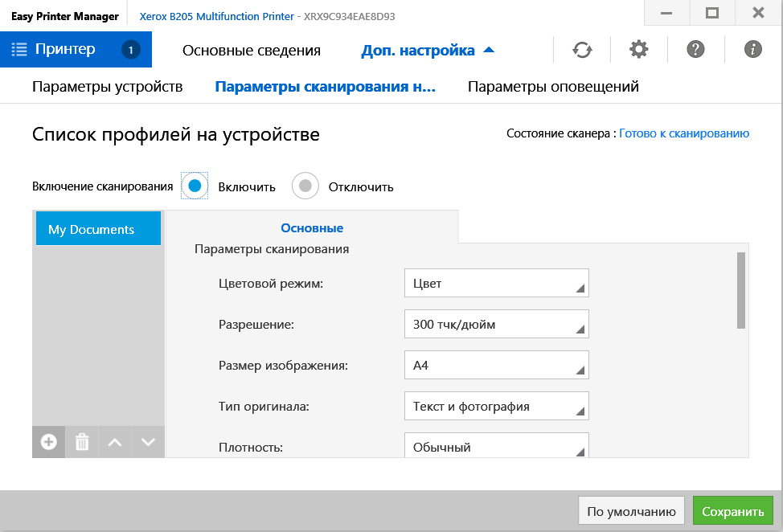Click the refresh icon in top toolbar
The image size is (783, 532).
click(582, 50)
